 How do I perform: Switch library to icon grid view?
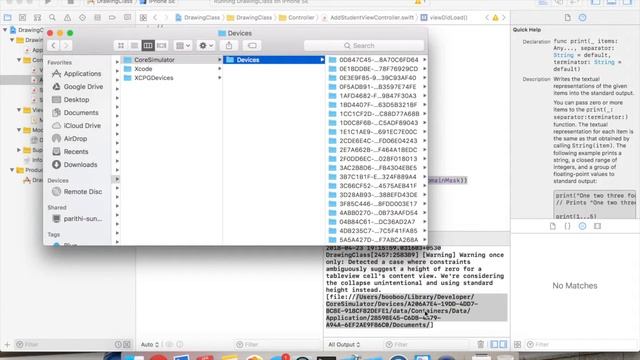(517, 344)
